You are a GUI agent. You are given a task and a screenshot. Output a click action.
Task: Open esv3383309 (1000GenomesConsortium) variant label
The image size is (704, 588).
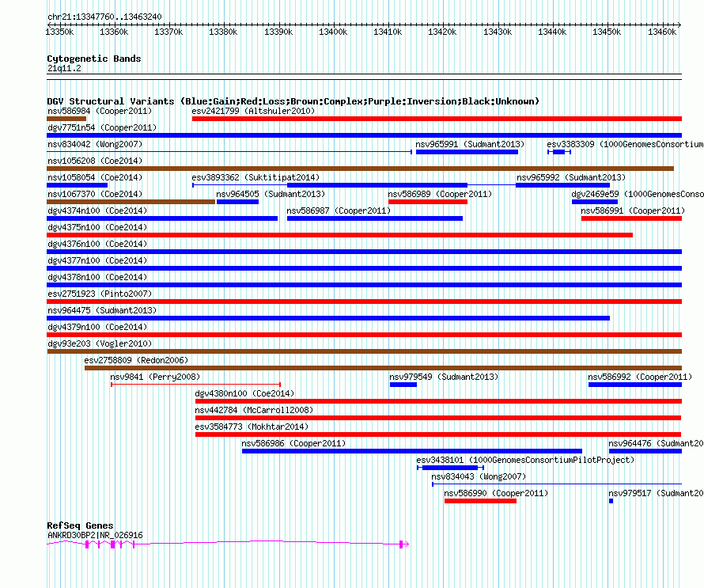(625, 144)
